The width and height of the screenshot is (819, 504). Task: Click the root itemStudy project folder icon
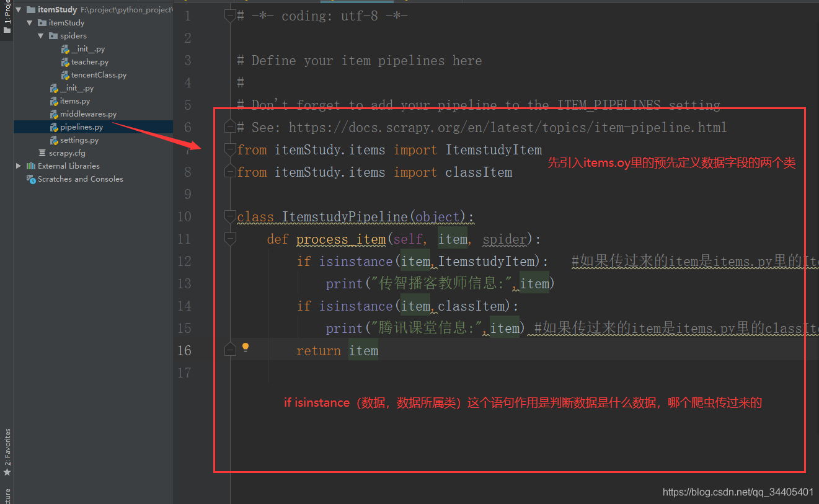coord(31,10)
